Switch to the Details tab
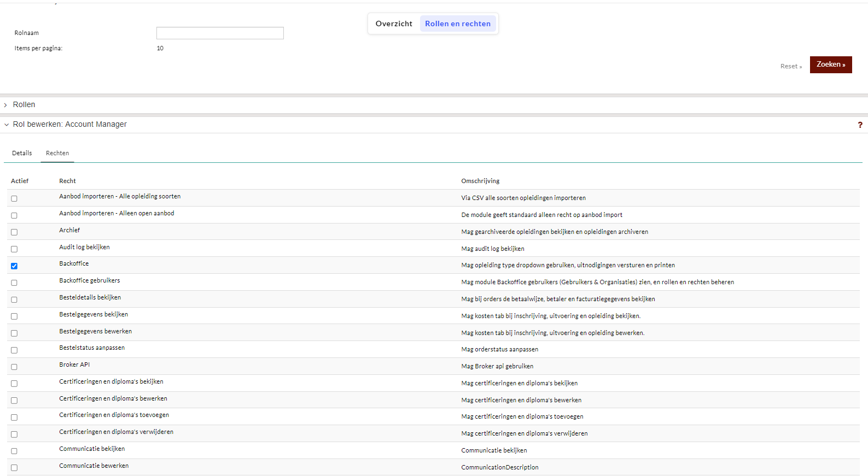 (x=22, y=154)
